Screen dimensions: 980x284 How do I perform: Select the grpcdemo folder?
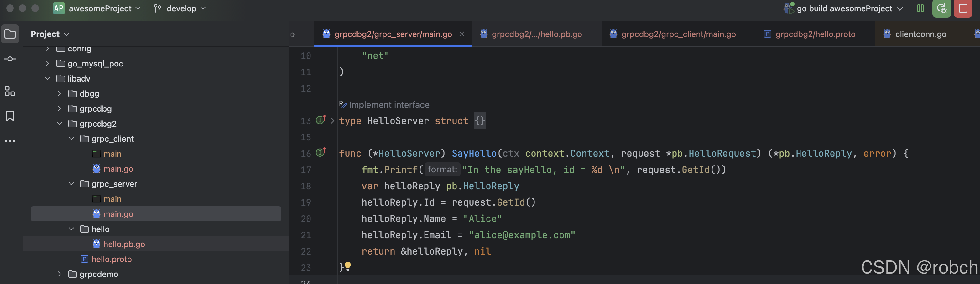(x=98, y=274)
